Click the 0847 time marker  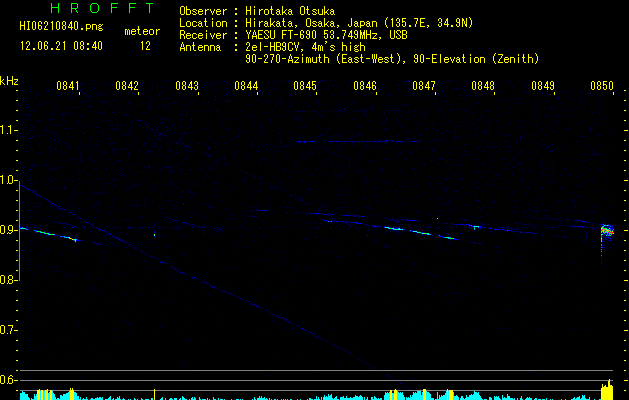[x=424, y=85]
